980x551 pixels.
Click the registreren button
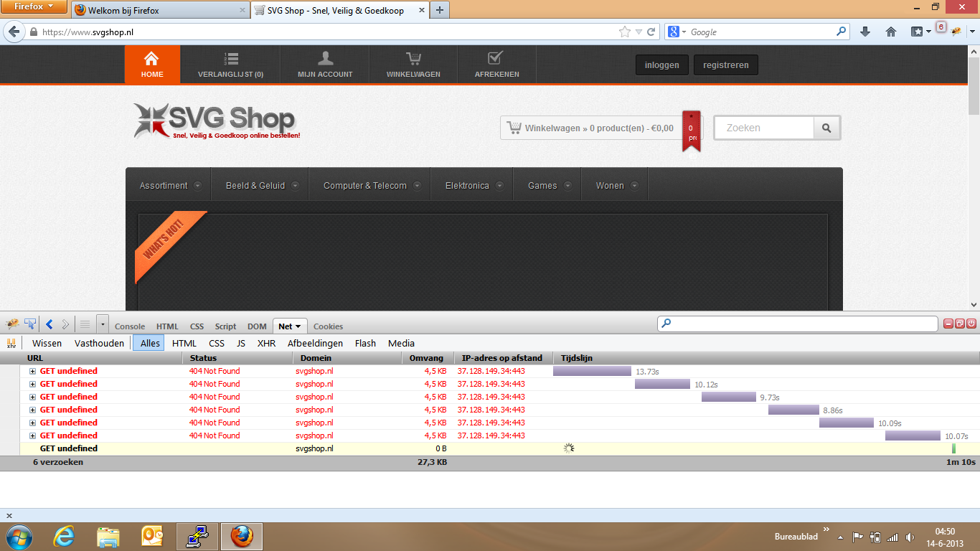pos(725,65)
